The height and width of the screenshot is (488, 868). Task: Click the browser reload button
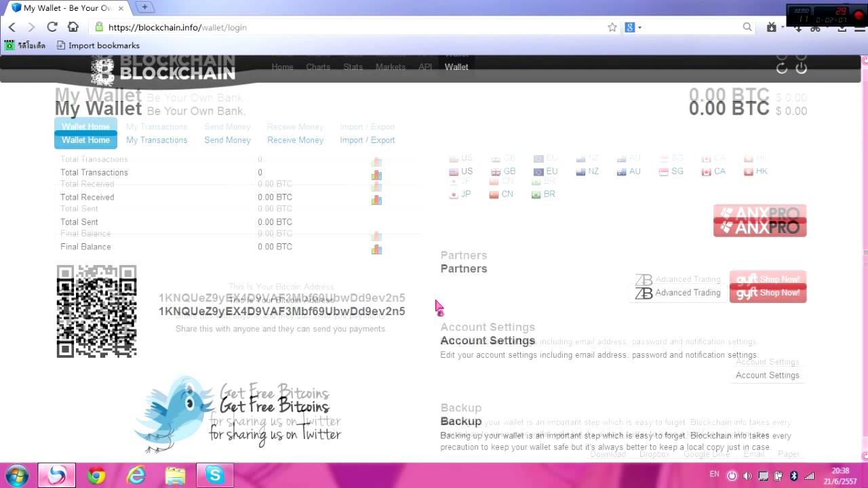tap(52, 27)
